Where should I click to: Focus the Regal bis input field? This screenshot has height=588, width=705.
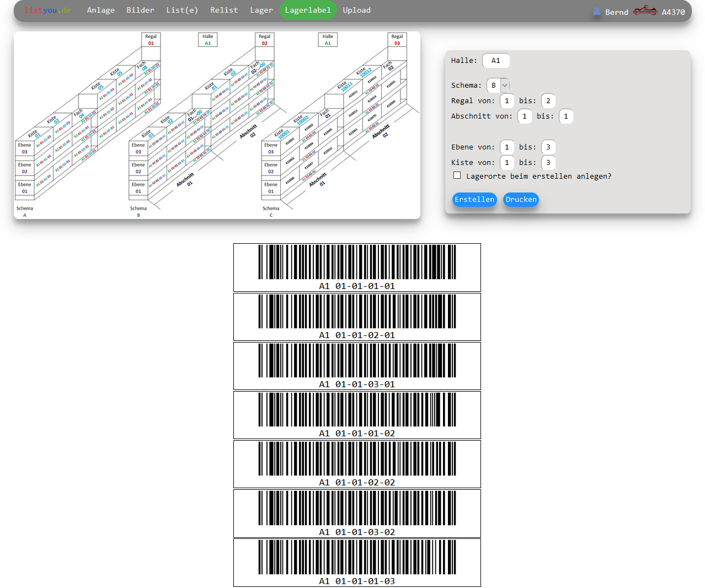coord(548,101)
